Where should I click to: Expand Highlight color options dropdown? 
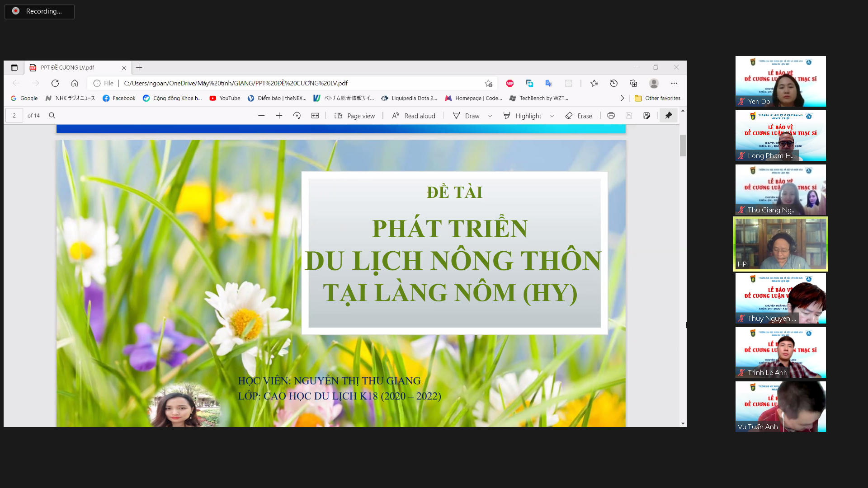552,116
